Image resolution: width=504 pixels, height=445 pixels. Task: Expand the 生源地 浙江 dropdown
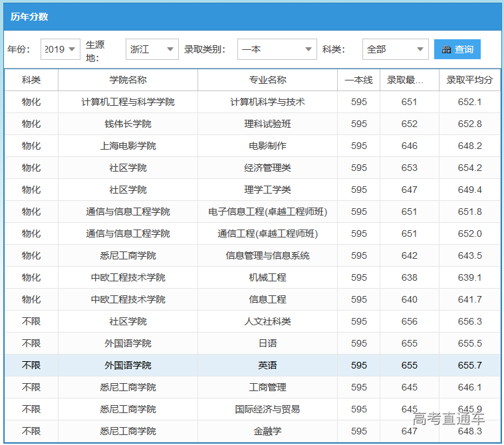click(x=152, y=49)
